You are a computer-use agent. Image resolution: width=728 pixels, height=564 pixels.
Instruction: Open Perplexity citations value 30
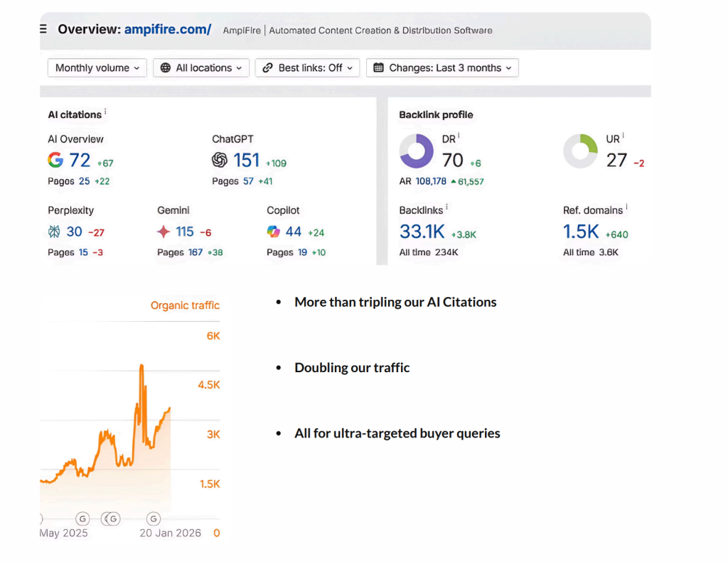pyautogui.click(x=74, y=232)
